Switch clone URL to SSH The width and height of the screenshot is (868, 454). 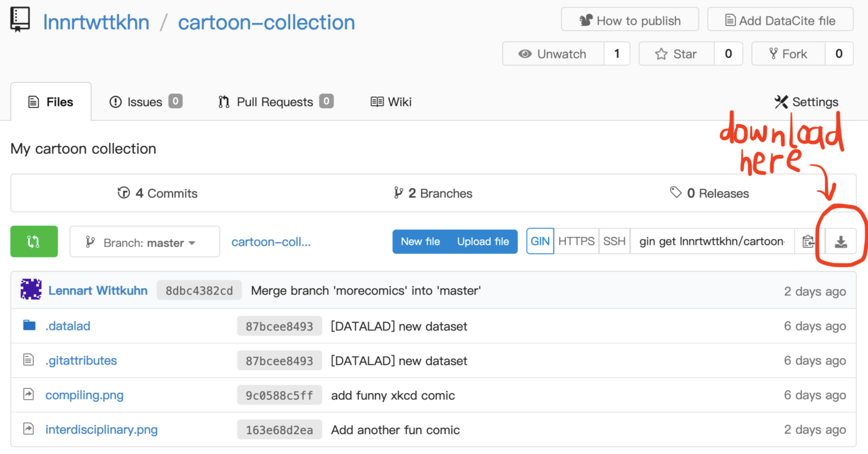614,241
